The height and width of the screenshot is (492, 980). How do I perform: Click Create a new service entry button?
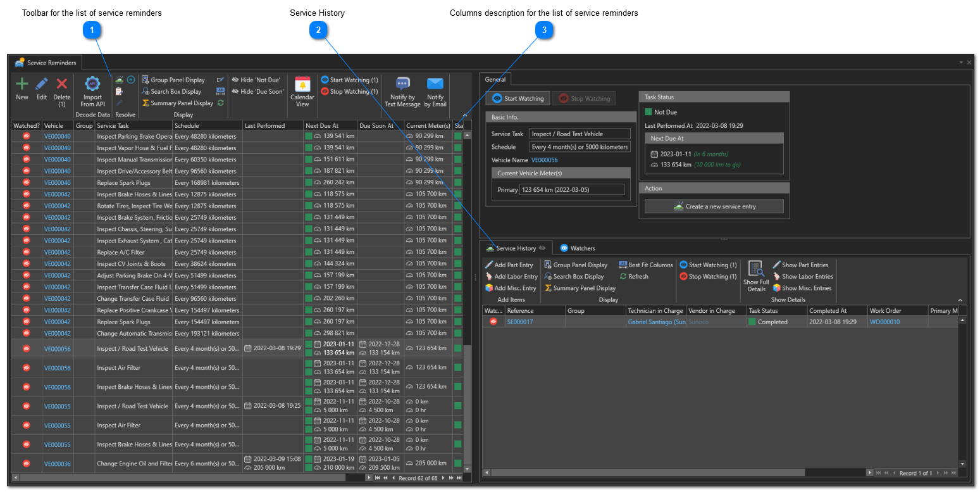point(714,206)
